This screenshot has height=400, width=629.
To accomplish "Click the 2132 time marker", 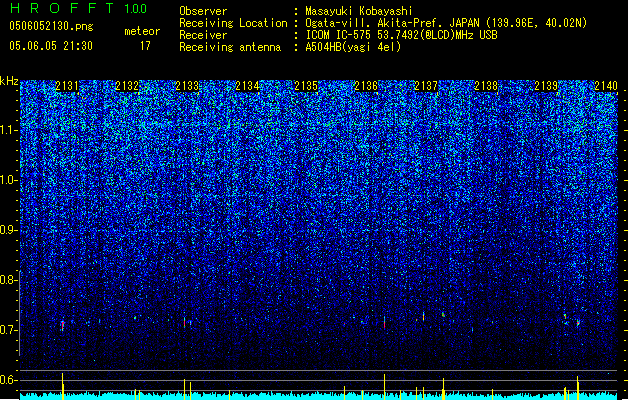I will [x=127, y=86].
